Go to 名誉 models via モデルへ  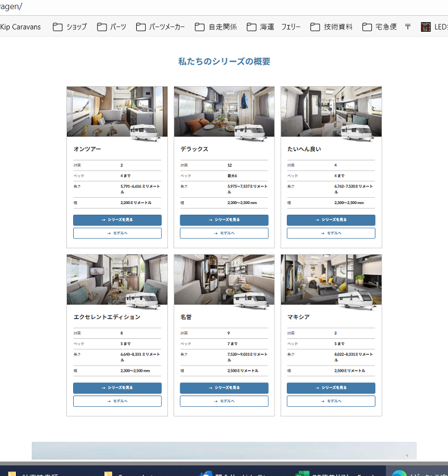pos(224,401)
